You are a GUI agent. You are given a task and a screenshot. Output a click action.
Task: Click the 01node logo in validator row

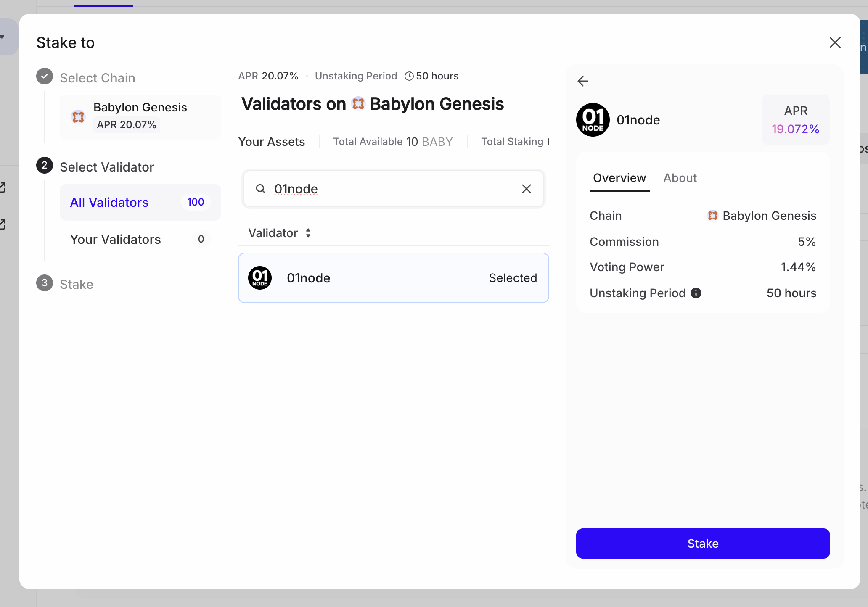tap(260, 278)
